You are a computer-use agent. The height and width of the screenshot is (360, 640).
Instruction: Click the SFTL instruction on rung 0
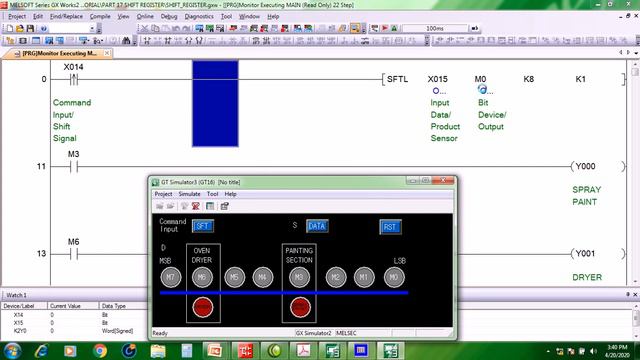point(397,79)
